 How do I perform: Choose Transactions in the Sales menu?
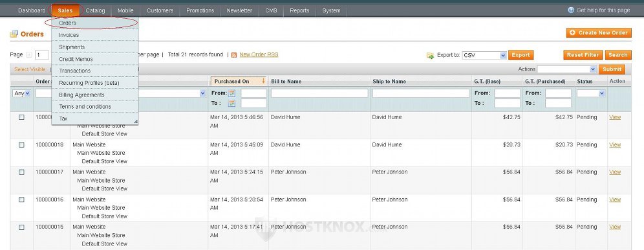[x=95, y=71]
